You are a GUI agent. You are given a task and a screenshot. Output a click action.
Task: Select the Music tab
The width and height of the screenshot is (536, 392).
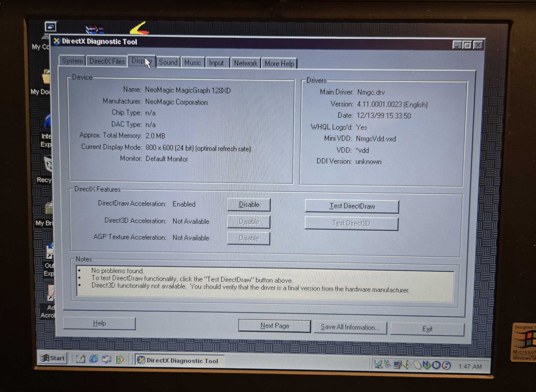pos(193,63)
